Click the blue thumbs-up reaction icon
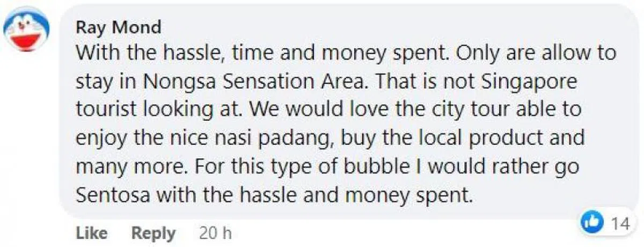 click(591, 224)
